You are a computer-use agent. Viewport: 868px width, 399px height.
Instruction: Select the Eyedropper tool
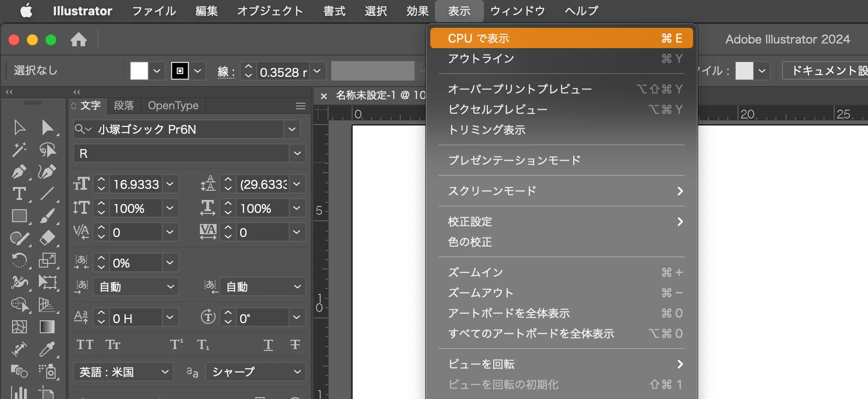click(47, 349)
